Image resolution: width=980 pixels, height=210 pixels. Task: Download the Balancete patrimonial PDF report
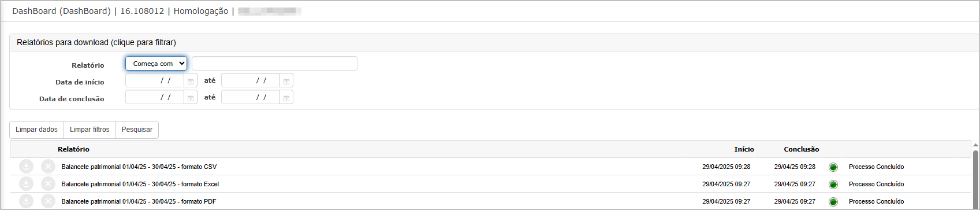coord(26,201)
